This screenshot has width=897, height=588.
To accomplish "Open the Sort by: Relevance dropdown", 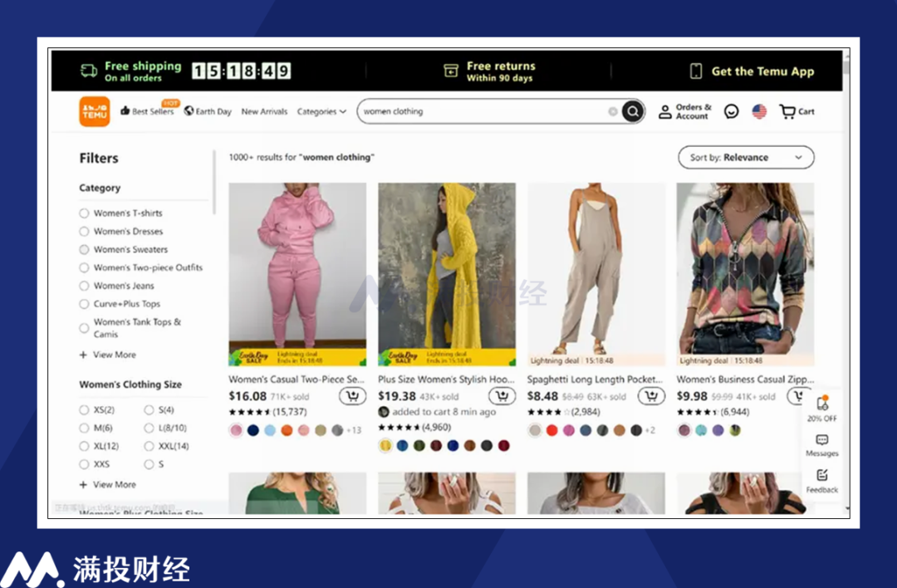I will click(x=746, y=157).
